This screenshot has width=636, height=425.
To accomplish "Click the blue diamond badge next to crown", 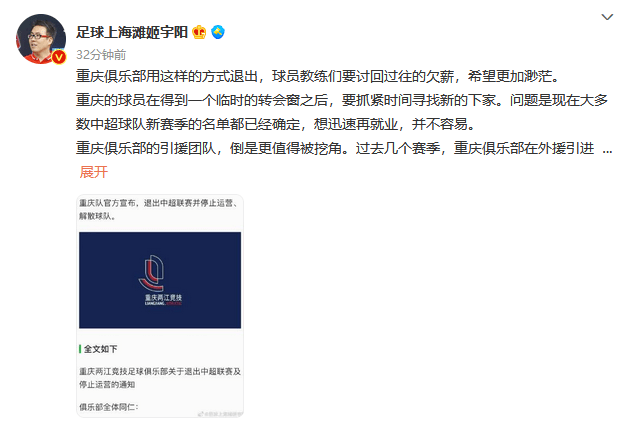I will click(218, 32).
